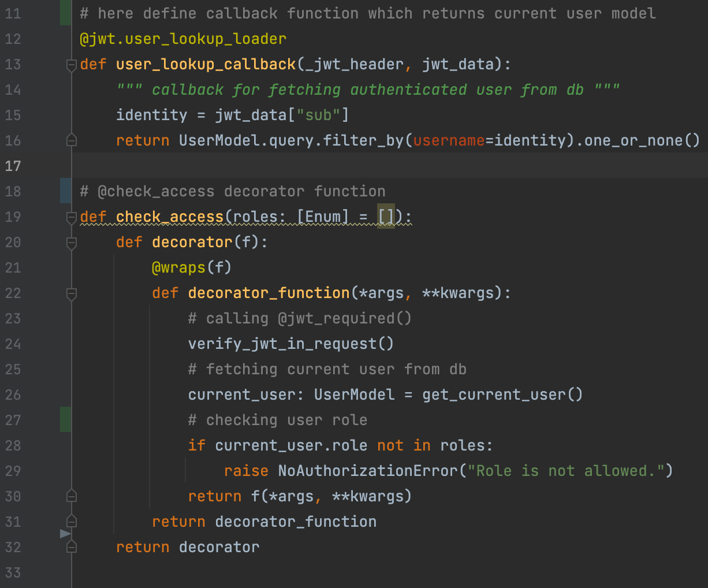Screen dimensions: 708x588
Task: Click line number 24 in the gutter
Action: [13, 344]
